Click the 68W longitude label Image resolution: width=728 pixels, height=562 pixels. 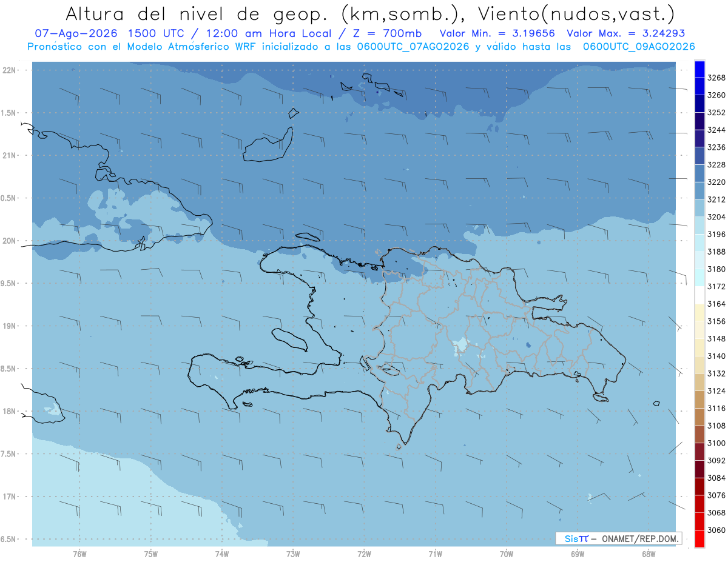click(649, 554)
